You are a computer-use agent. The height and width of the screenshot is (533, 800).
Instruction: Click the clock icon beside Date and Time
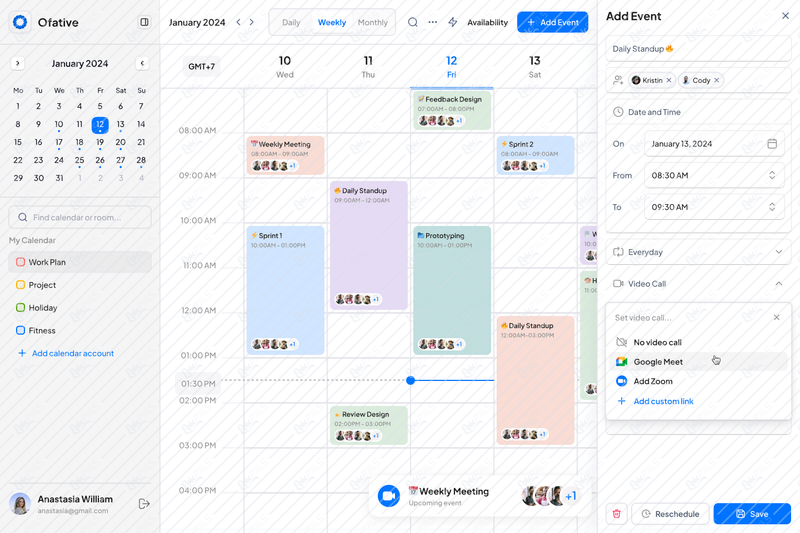618,112
